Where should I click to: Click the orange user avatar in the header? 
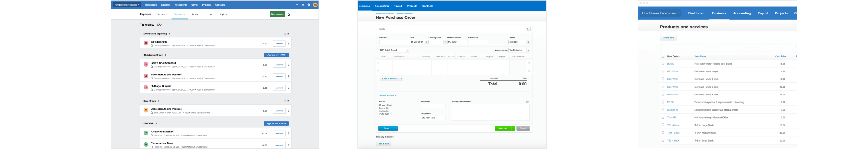315,5
